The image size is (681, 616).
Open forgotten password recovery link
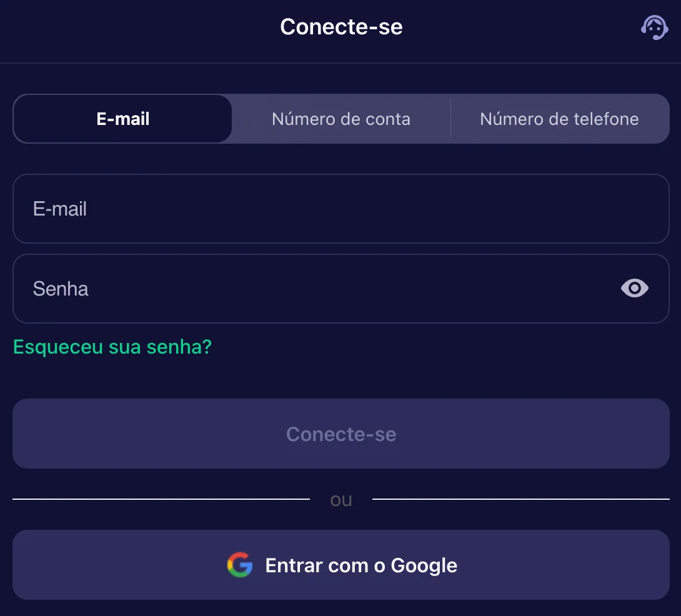coord(112,347)
